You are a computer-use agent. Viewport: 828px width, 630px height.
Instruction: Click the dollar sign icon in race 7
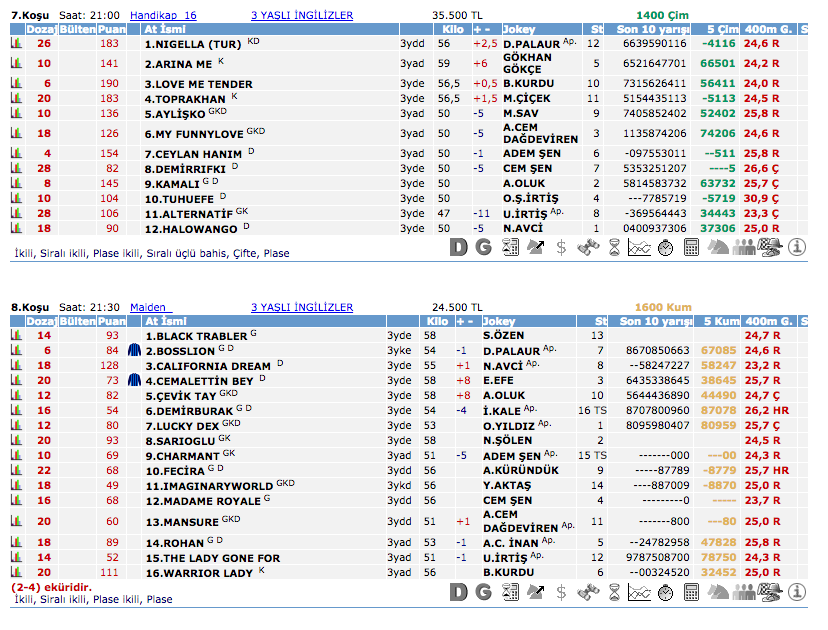pos(561,246)
